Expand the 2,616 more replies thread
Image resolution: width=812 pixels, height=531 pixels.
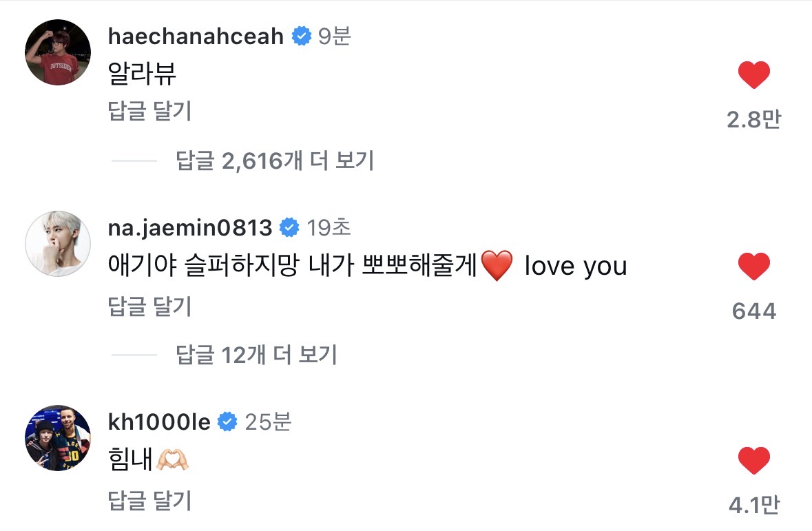tap(275, 161)
